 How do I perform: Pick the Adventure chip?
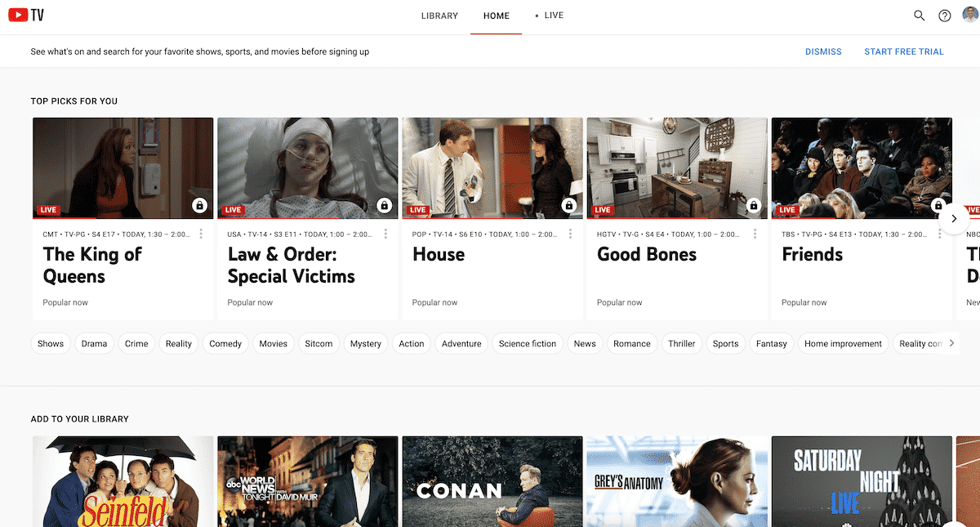461,343
